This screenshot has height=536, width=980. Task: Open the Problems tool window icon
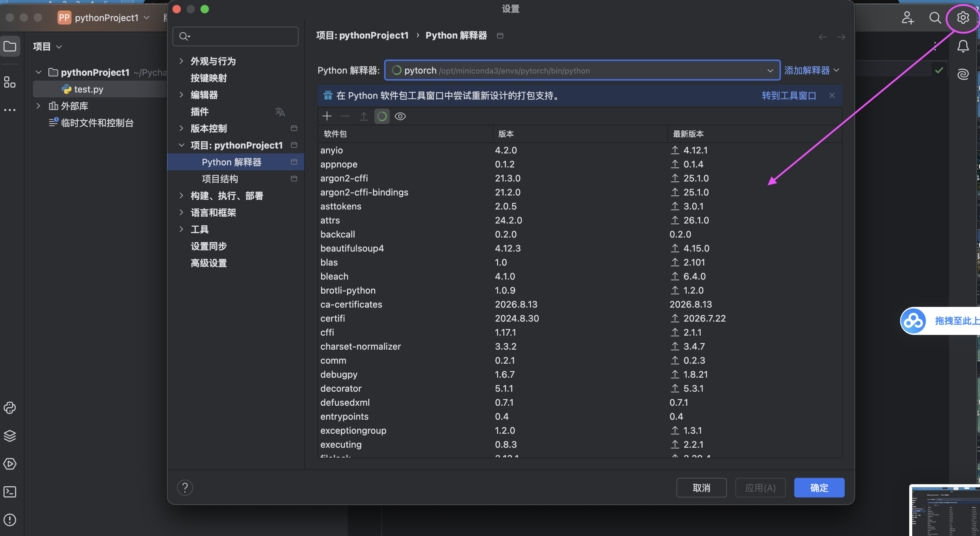point(10,520)
